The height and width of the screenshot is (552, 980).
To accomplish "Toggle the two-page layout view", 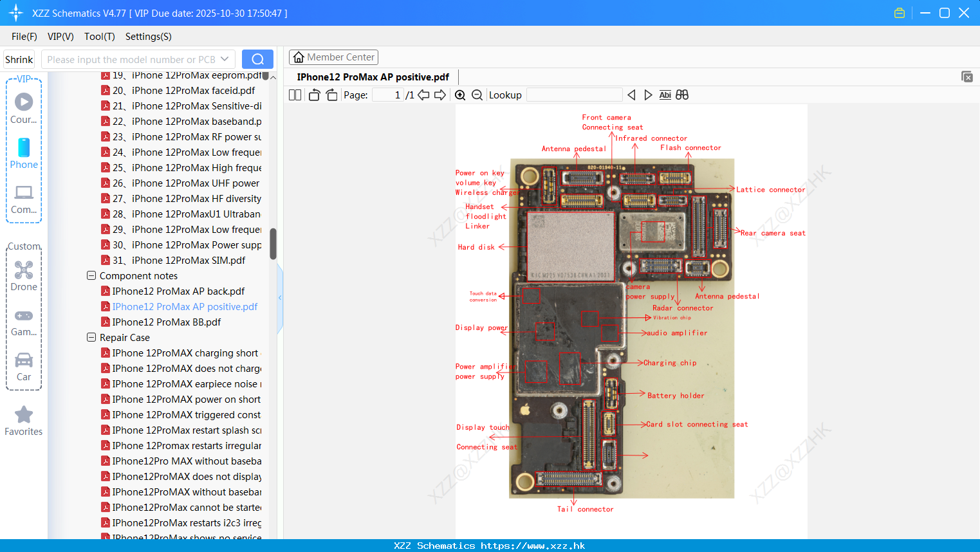I will (295, 95).
